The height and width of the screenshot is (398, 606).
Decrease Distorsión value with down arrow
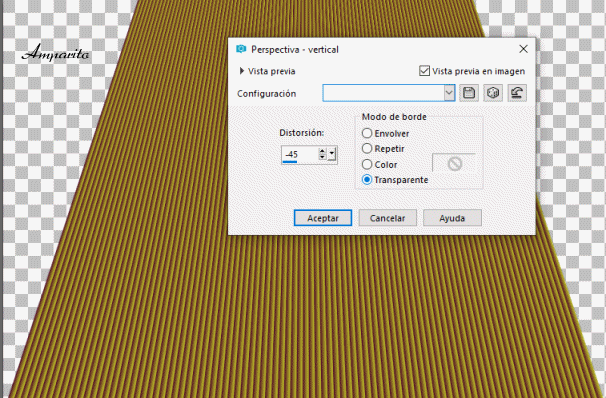[322, 157]
